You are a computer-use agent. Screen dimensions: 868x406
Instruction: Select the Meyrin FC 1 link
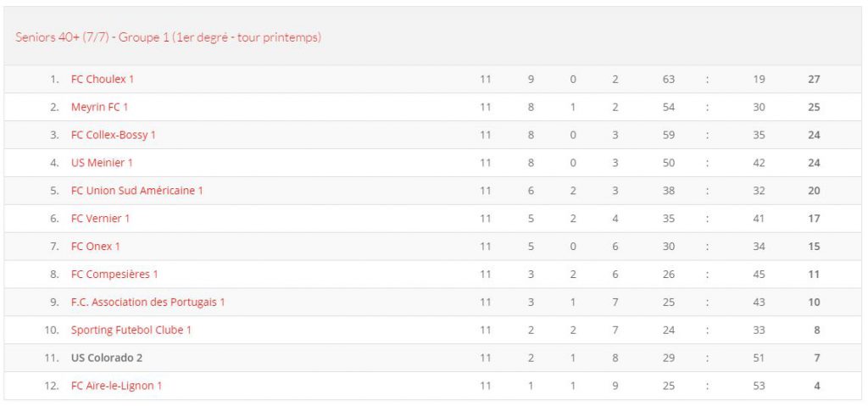coord(99,107)
